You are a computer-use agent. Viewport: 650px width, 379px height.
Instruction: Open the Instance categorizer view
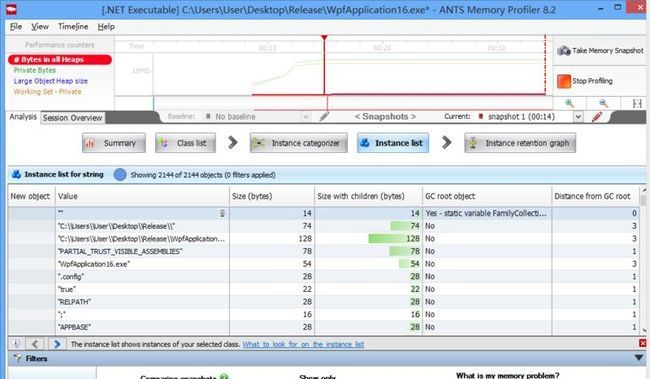point(298,143)
